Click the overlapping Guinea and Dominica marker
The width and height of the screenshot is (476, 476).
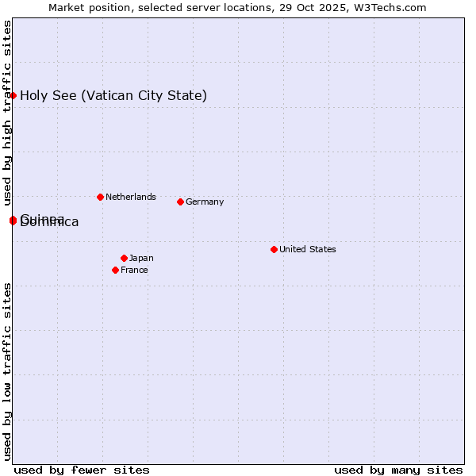[x=13, y=220]
